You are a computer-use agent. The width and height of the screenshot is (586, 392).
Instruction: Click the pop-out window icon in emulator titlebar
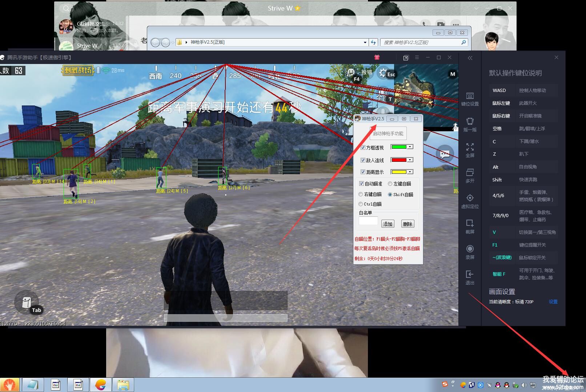tap(406, 57)
